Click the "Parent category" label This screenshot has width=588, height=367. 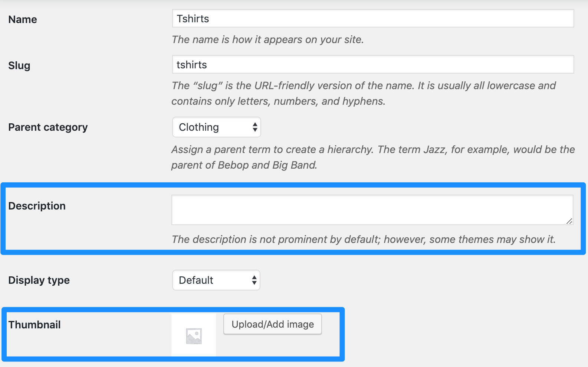click(48, 127)
